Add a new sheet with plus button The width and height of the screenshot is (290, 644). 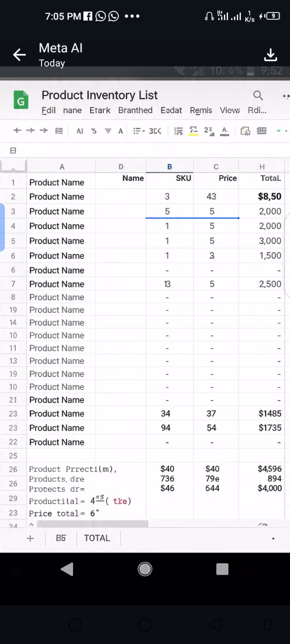(x=30, y=538)
